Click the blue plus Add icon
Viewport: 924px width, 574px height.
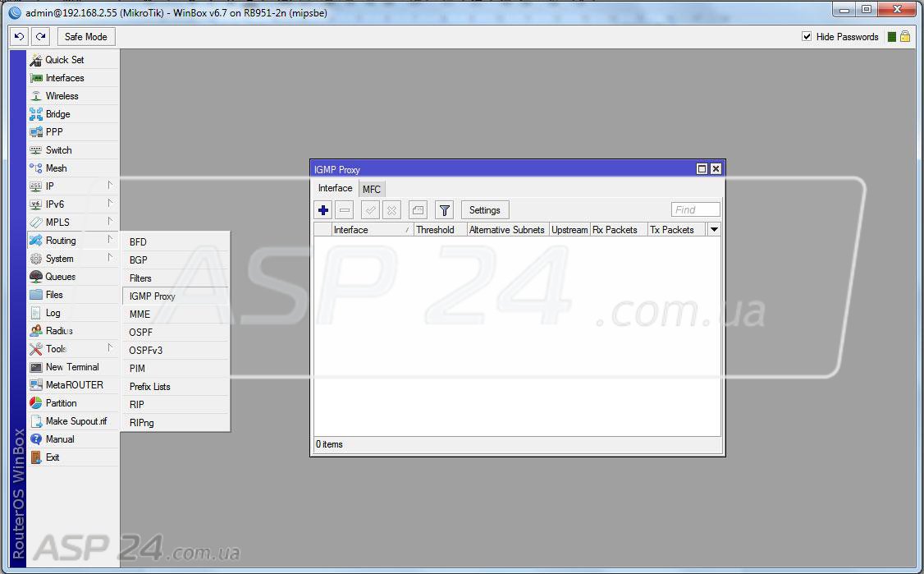[323, 210]
